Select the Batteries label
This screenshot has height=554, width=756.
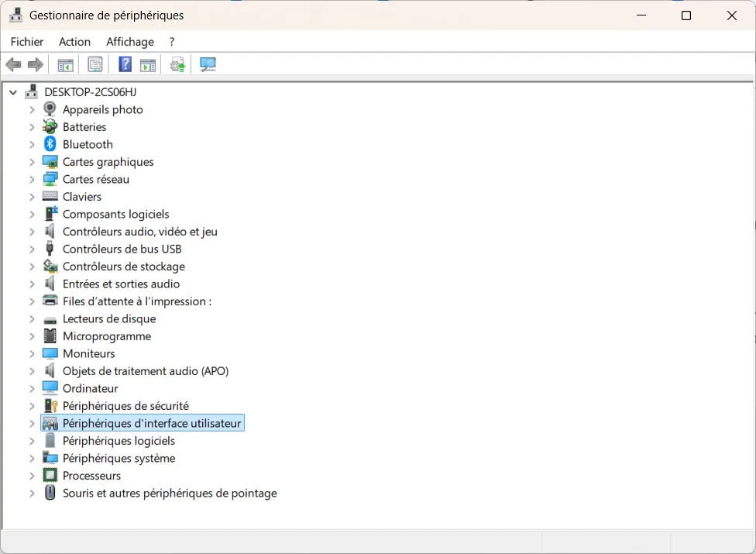[x=84, y=127]
